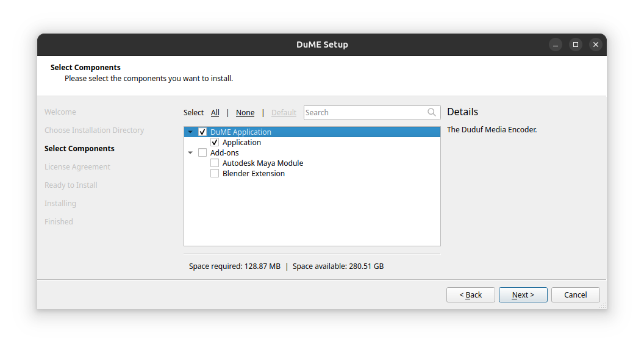Close the DuME Setup window
The image size is (644, 350).
(x=596, y=45)
